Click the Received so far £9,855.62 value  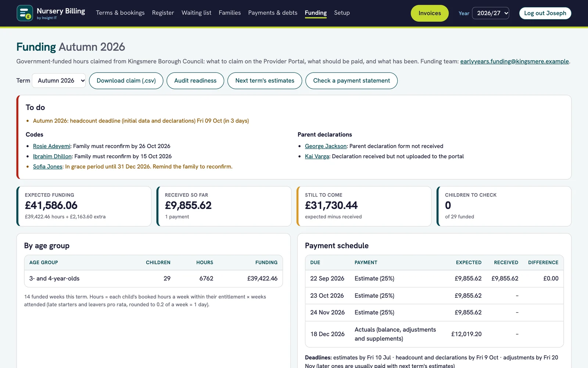[x=188, y=205]
